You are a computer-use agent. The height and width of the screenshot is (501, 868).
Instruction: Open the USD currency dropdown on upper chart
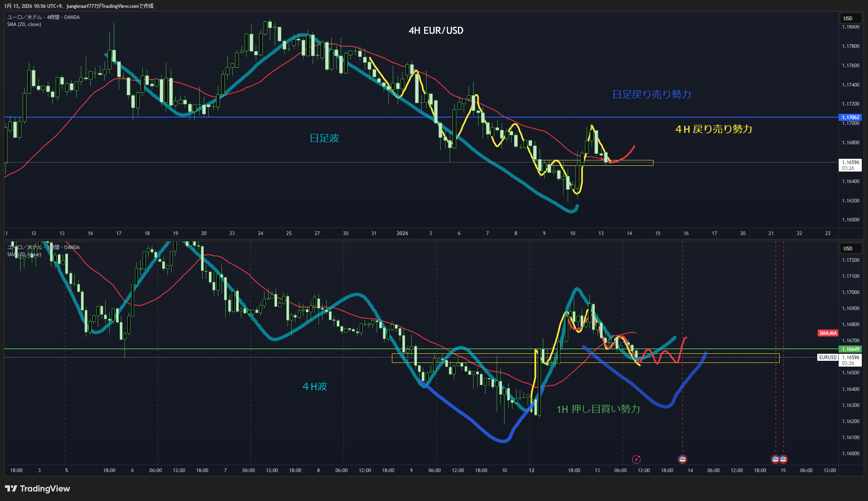(x=850, y=19)
